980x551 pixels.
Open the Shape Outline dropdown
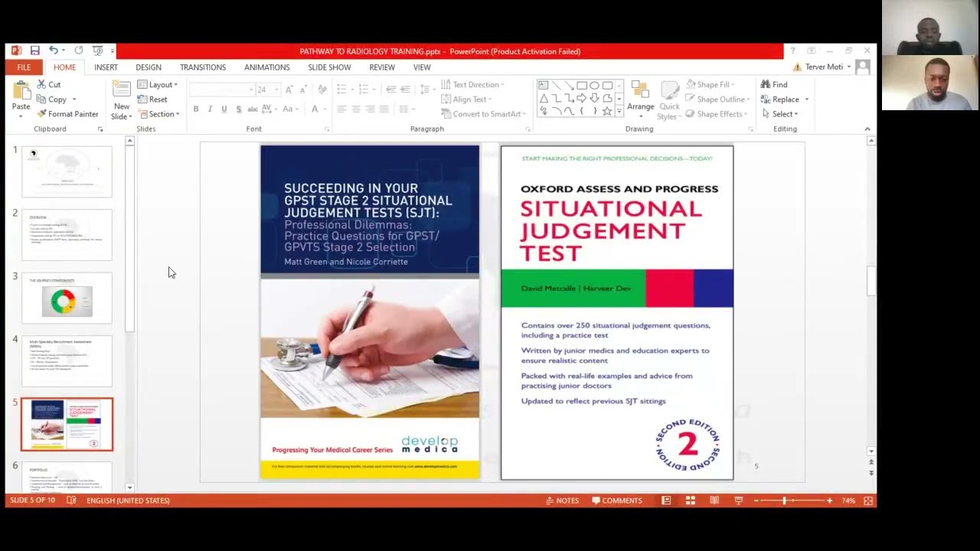[717, 99]
